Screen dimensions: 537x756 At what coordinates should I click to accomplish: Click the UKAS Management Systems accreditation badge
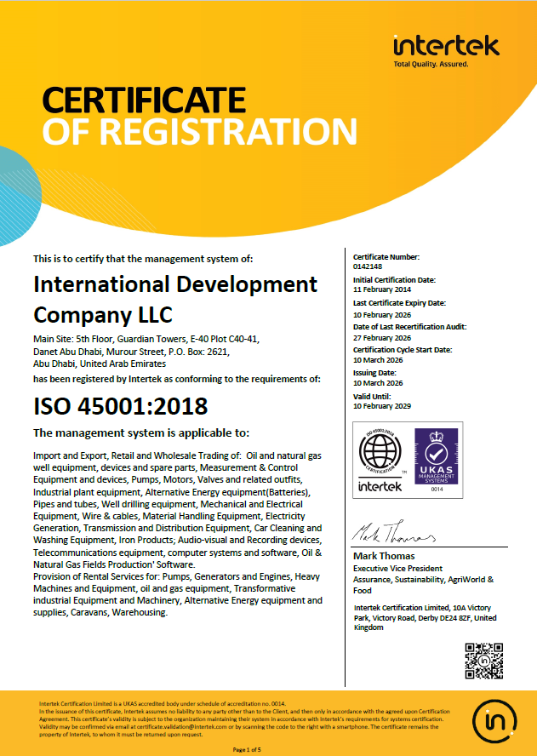tap(437, 457)
